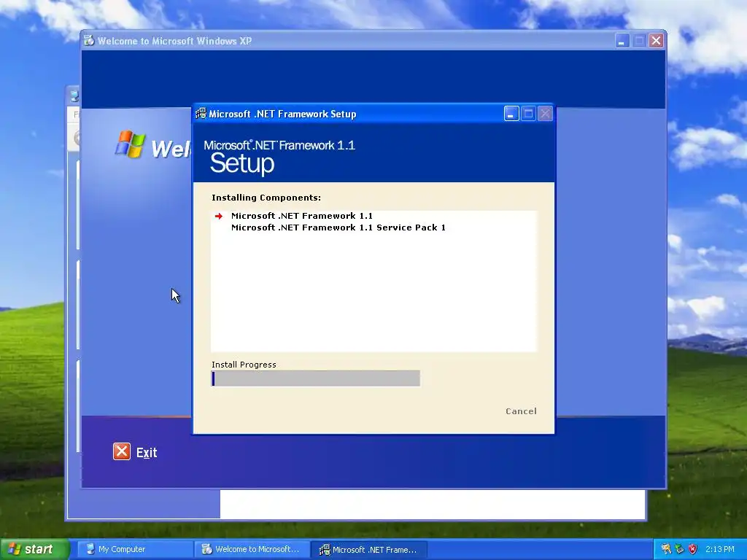This screenshot has height=560, width=747.
Task: Switch to My Computer taskbar button
Action: [135, 550]
